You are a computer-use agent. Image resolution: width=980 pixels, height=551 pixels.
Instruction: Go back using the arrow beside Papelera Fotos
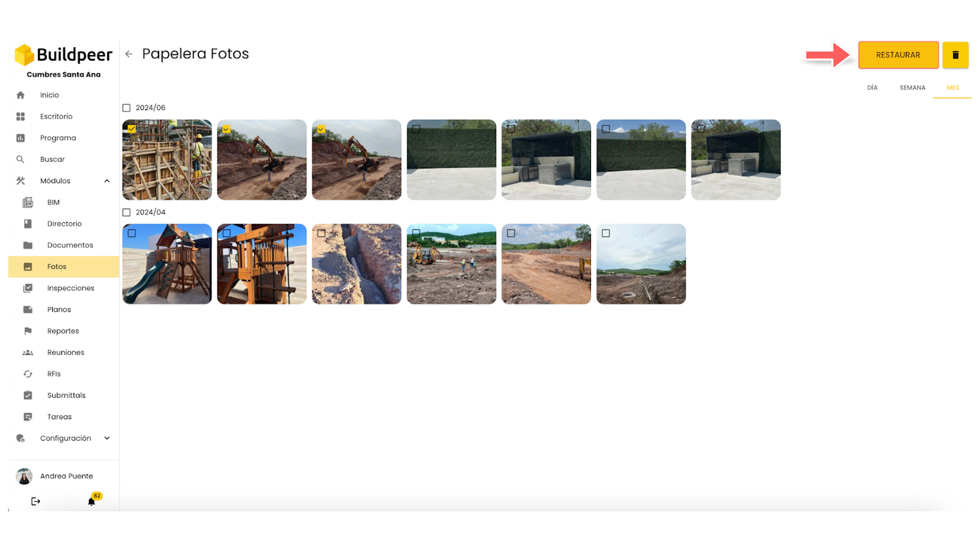pos(129,54)
